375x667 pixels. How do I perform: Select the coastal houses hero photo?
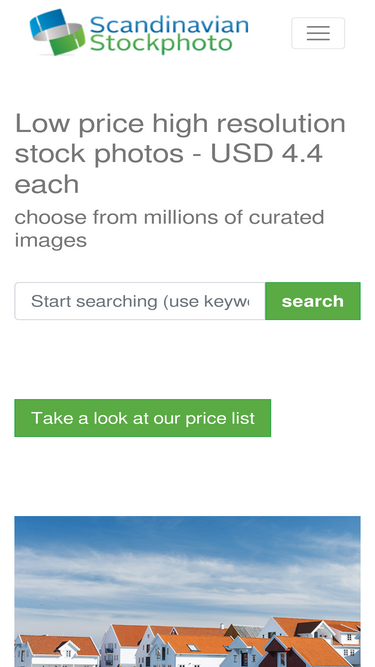pyautogui.click(x=187, y=591)
